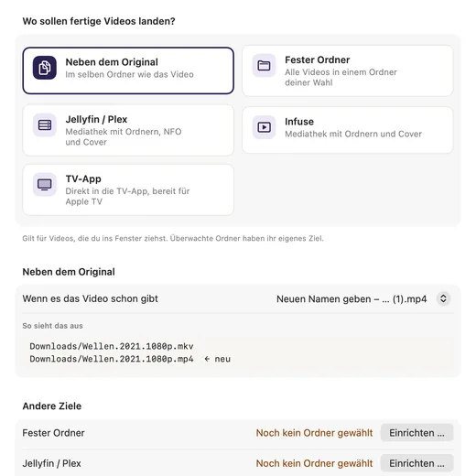476x476 pixels.
Task: Click the Fester Ordner row label under Andere Ziele
Action: pyautogui.click(x=53, y=433)
